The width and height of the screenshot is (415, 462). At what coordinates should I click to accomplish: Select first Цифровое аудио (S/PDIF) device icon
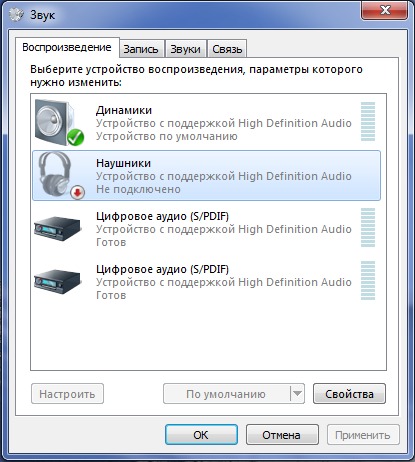[58, 228]
